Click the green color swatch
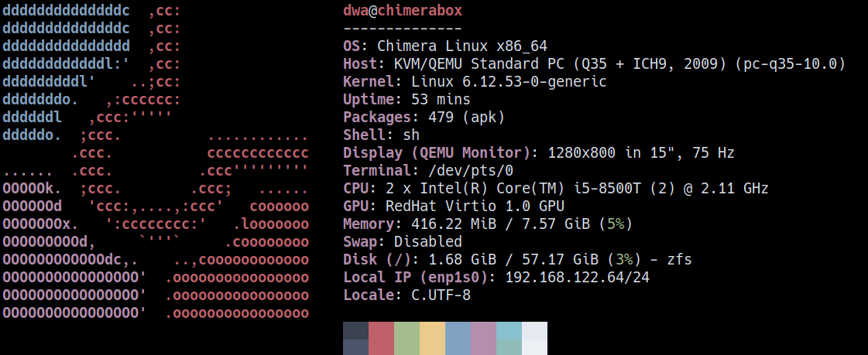The width and height of the screenshot is (868, 355). 407,338
